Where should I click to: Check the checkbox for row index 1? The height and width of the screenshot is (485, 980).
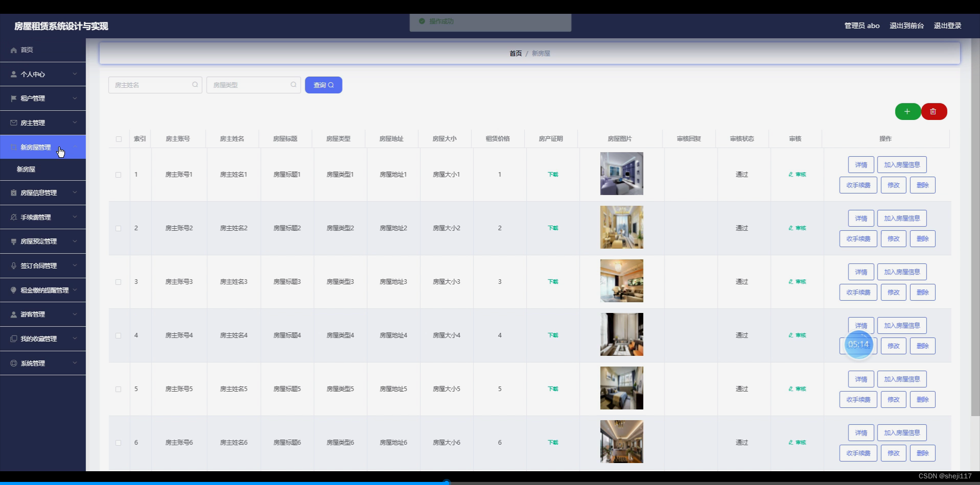[118, 175]
